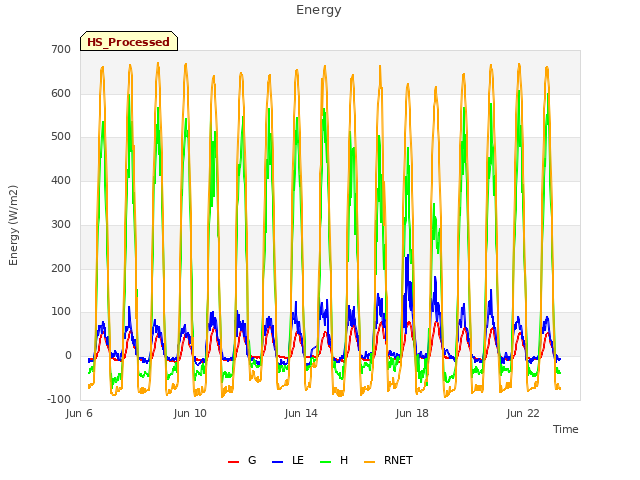This screenshot has height=480, width=640.
Task: Click the chart title Energy
Action: [x=319, y=10]
